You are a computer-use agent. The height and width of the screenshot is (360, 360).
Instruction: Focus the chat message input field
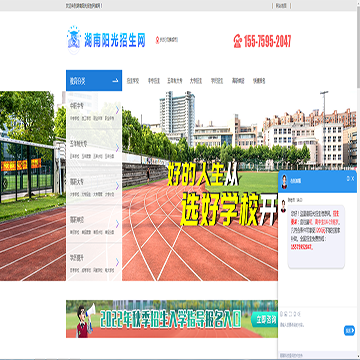click(310, 330)
